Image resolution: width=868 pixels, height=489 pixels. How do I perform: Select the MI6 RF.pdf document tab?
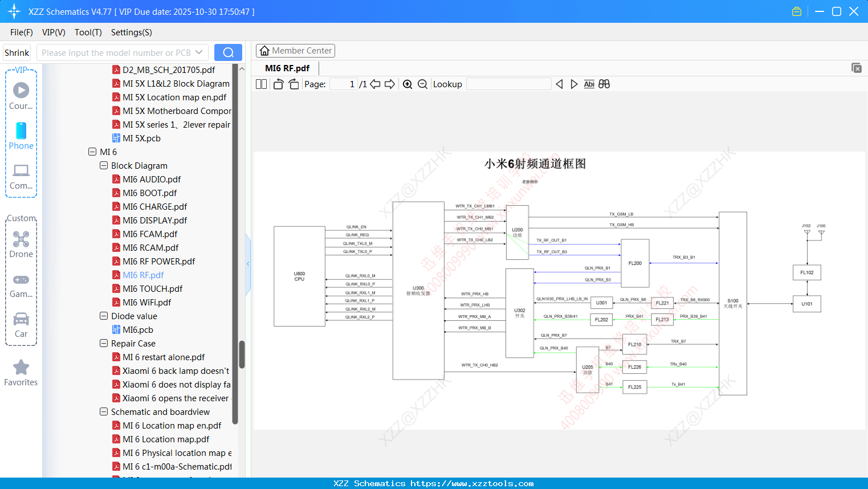287,68
